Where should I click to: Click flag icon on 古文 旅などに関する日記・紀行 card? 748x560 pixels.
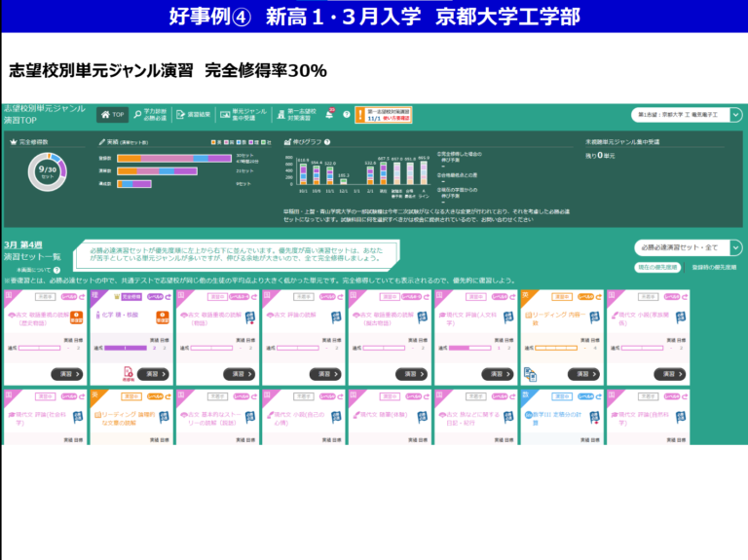click(508, 418)
